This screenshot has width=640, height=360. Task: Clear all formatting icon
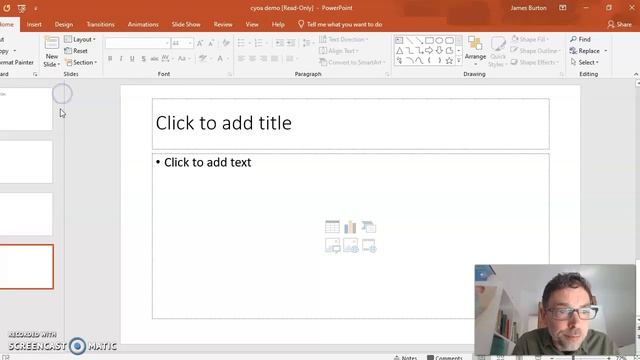(226, 43)
